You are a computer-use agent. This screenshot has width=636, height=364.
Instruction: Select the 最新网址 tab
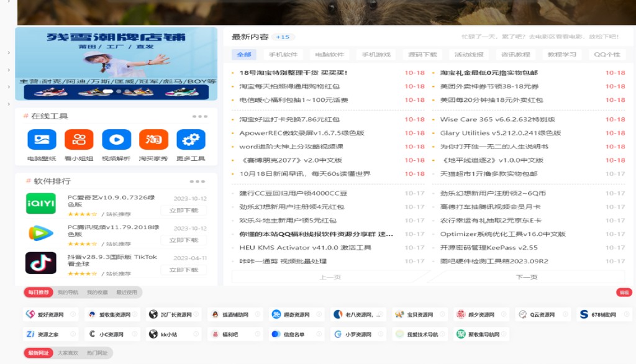[39, 353]
